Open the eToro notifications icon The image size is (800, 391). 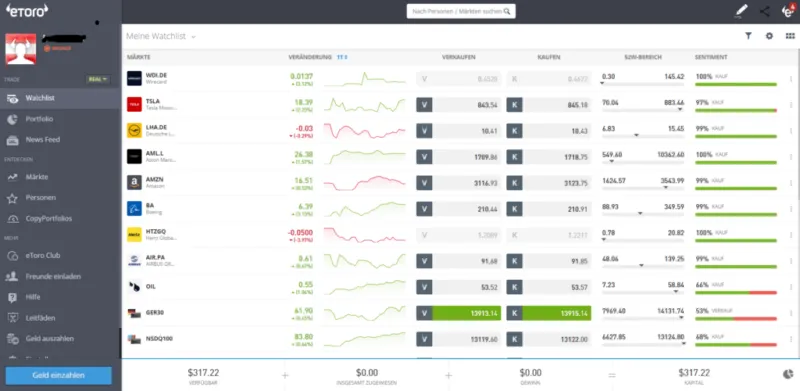point(788,11)
